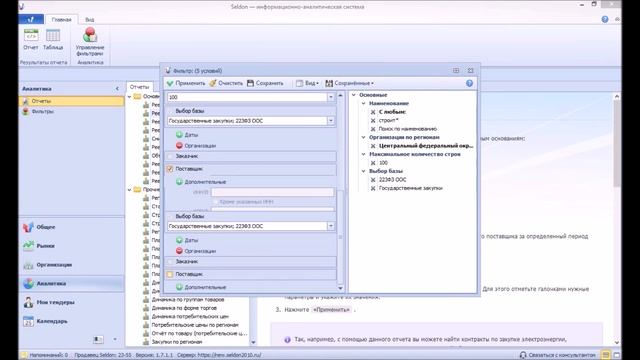The image size is (640, 360).
Task: Collapse the Основные folder in reports tree
Action: (x=129, y=96)
